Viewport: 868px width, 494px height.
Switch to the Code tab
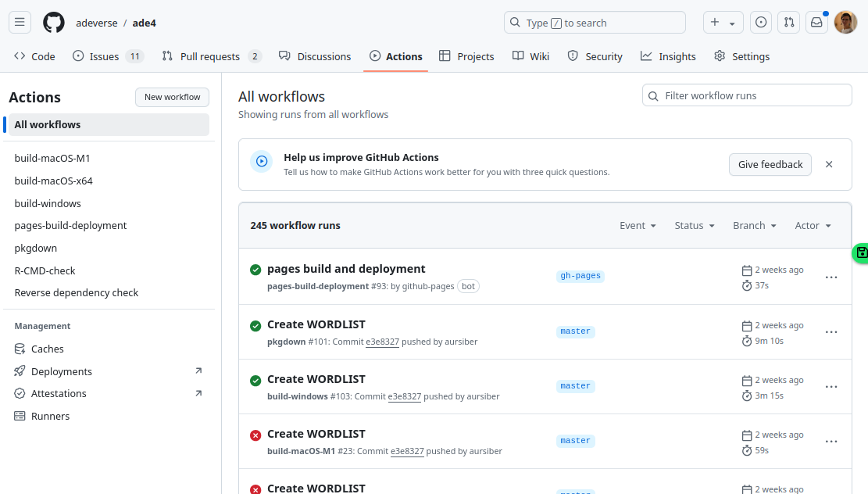35,56
